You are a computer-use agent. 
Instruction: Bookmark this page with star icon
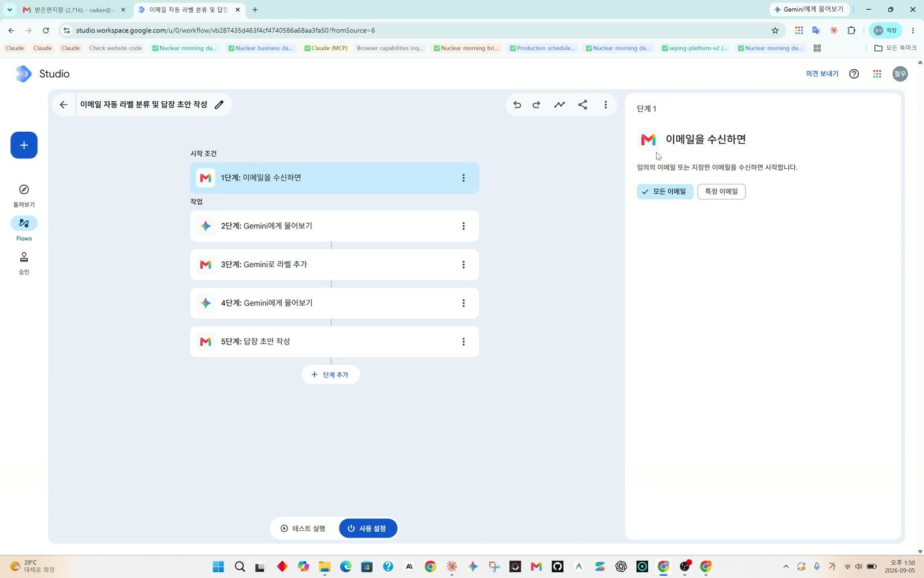pyautogui.click(x=775, y=31)
